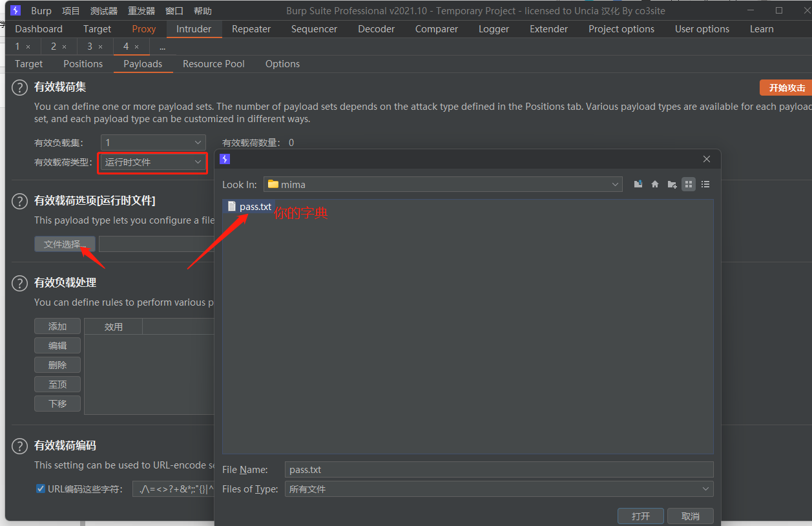Open User options tab

click(702, 29)
